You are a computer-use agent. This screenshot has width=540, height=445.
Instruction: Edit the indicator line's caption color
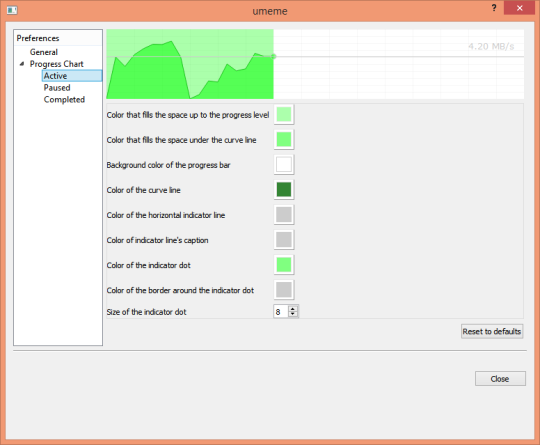coord(284,240)
